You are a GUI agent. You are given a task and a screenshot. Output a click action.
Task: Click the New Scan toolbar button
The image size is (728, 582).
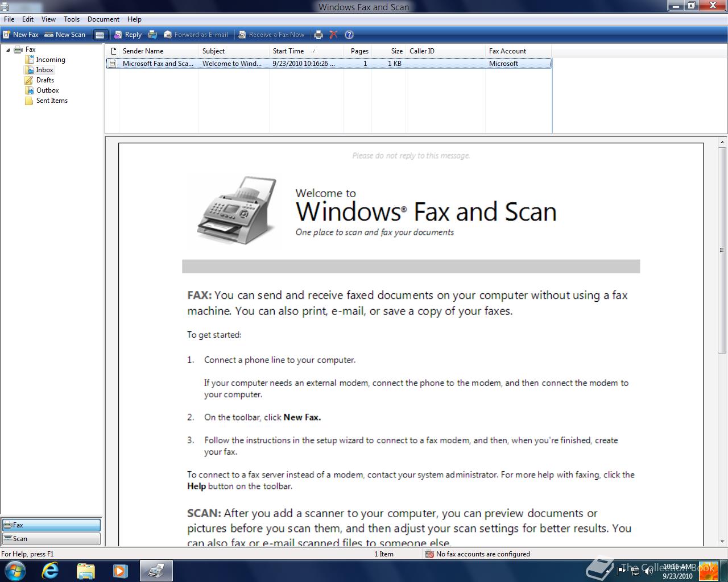tap(65, 35)
